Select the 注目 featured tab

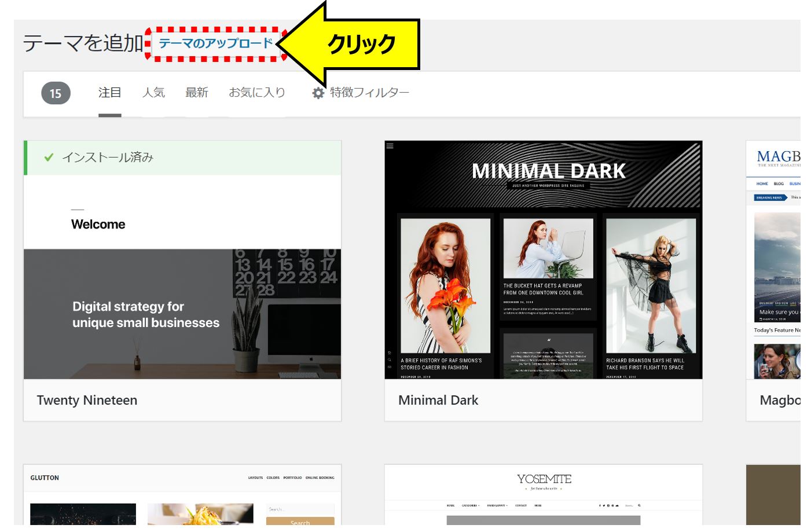pos(109,93)
